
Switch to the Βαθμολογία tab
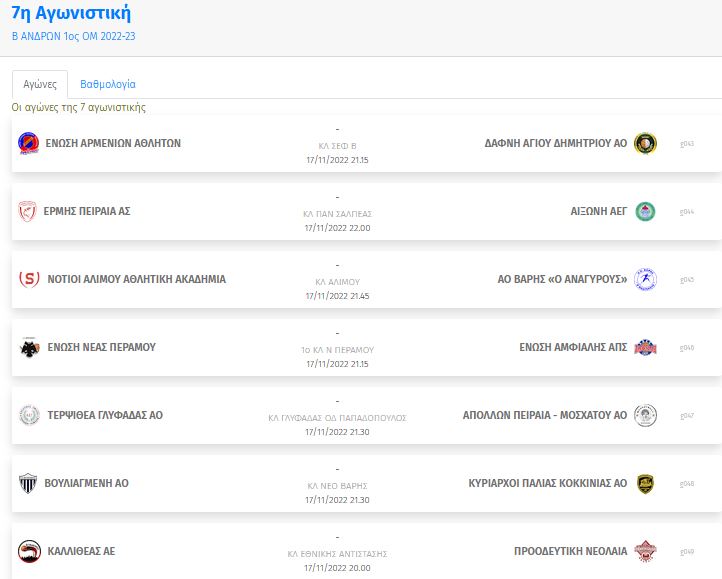pyautogui.click(x=108, y=84)
